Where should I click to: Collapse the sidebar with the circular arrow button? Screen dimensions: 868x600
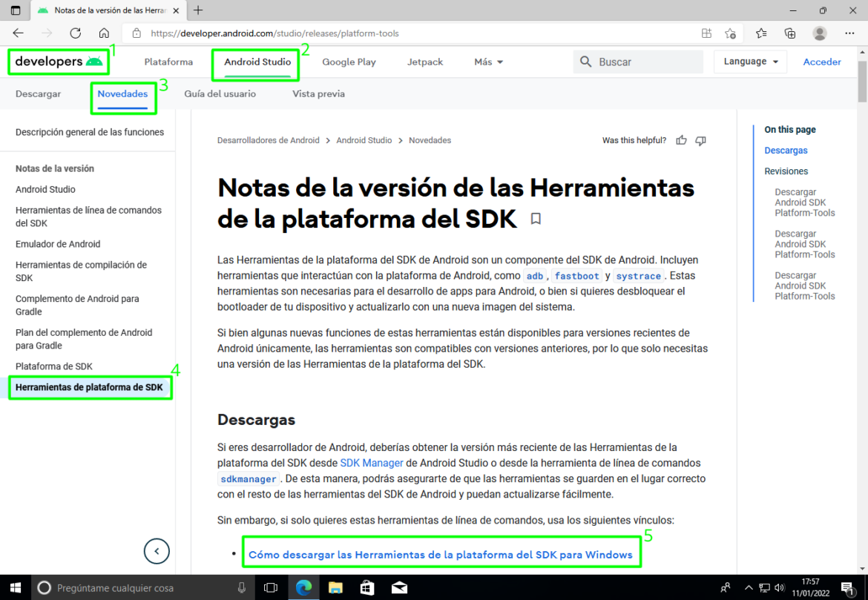click(x=157, y=551)
